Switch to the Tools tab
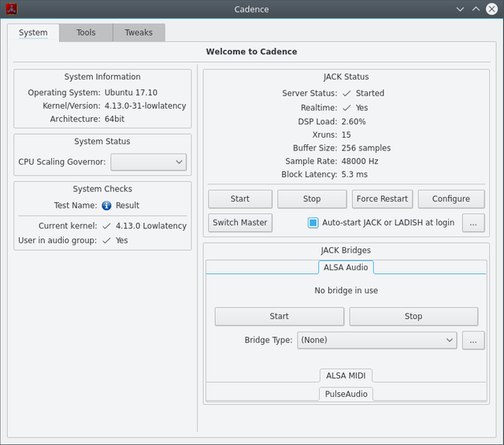504x445 pixels. pyautogui.click(x=86, y=32)
